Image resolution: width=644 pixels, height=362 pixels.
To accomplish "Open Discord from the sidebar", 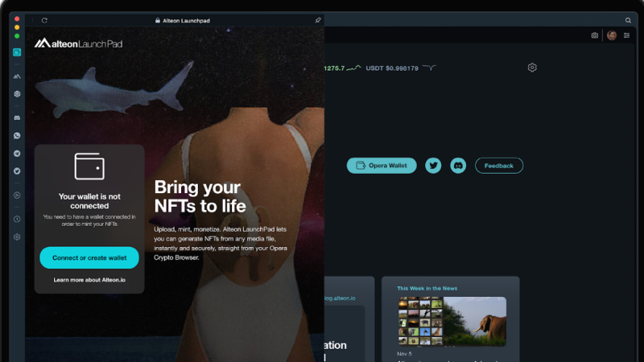I will pos(17,117).
